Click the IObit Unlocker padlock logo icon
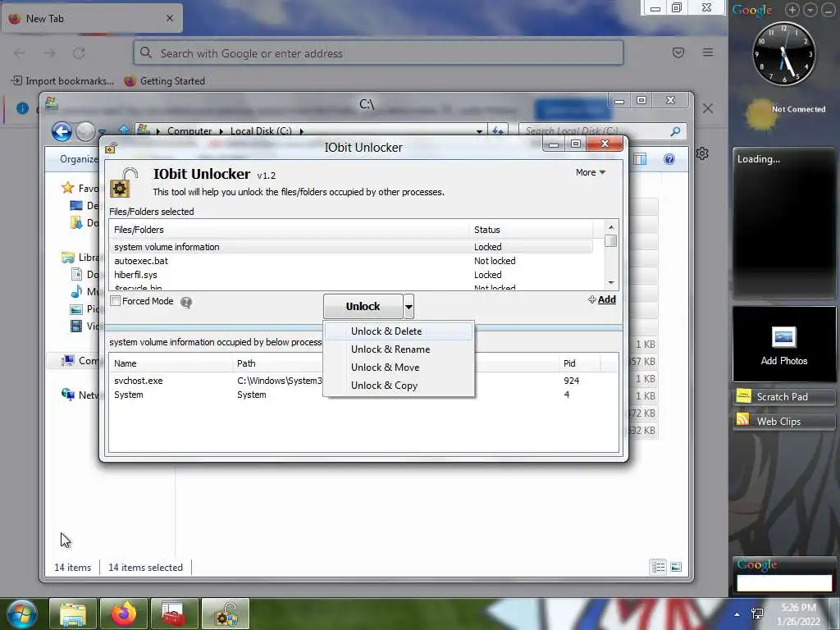Image resolution: width=840 pixels, height=630 pixels. coord(124,182)
